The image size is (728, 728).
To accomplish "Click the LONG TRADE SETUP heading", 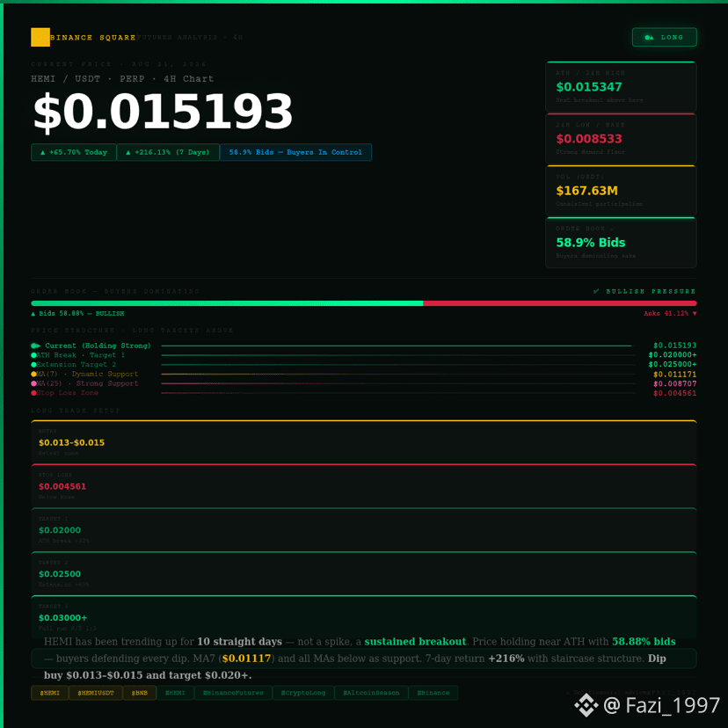I will [76, 411].
